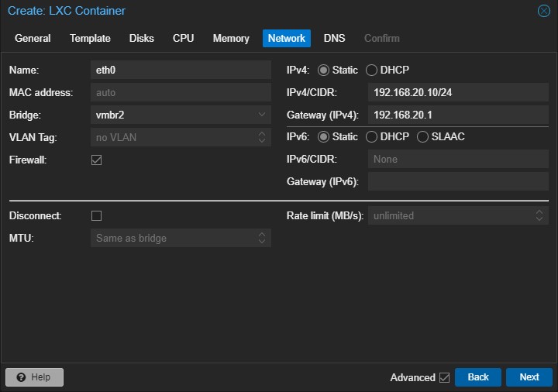Select SLAAC for IPv6

pyautogui.click(x=423, y=136)
